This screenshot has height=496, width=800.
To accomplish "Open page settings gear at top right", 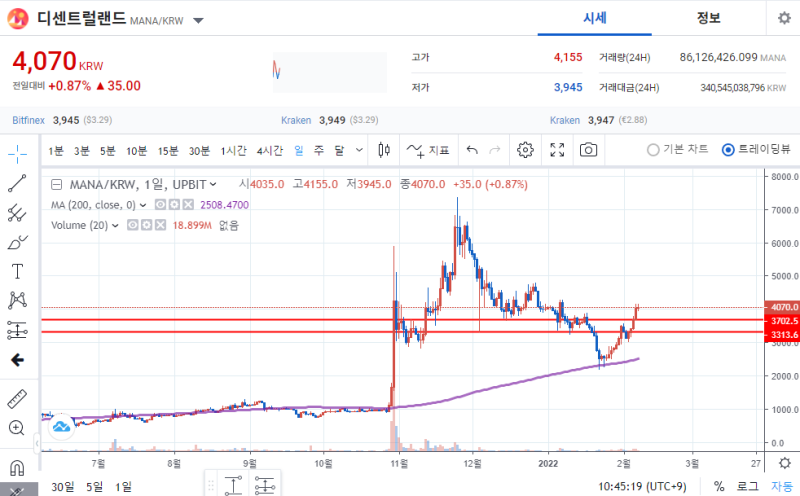I will pyautogui.click(x=784, y=18).
